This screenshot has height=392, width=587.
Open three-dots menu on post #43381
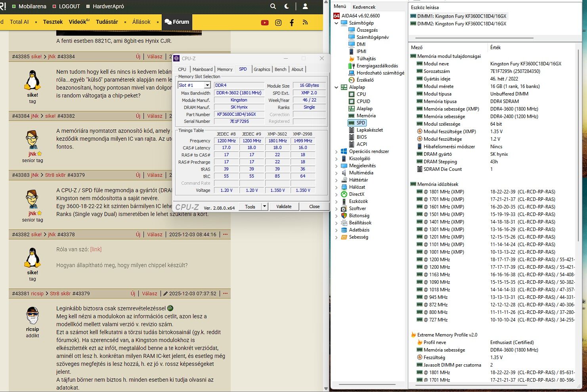pos(225,294)
